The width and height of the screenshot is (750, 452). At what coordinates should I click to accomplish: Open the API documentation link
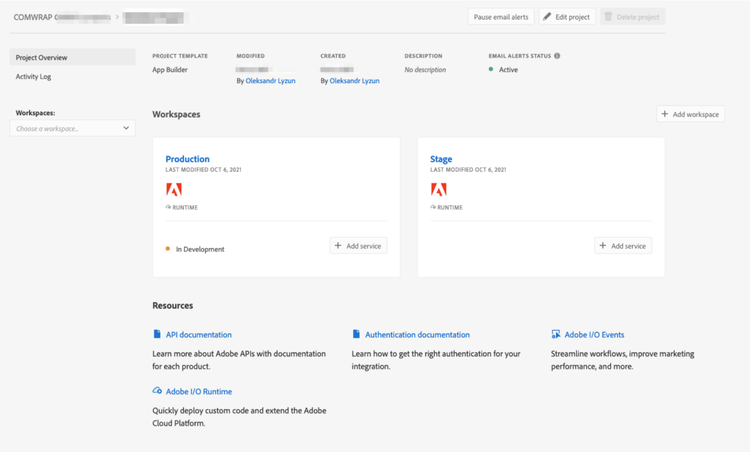tap(199, 334)
